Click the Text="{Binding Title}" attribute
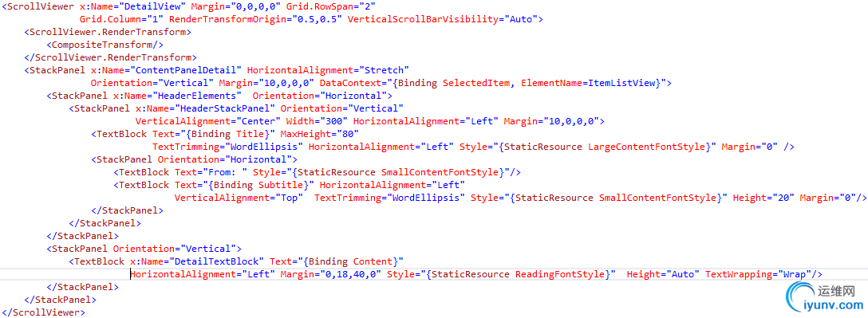Image resolution: width=868 pixels, height=318 pixels. point(214,134)
